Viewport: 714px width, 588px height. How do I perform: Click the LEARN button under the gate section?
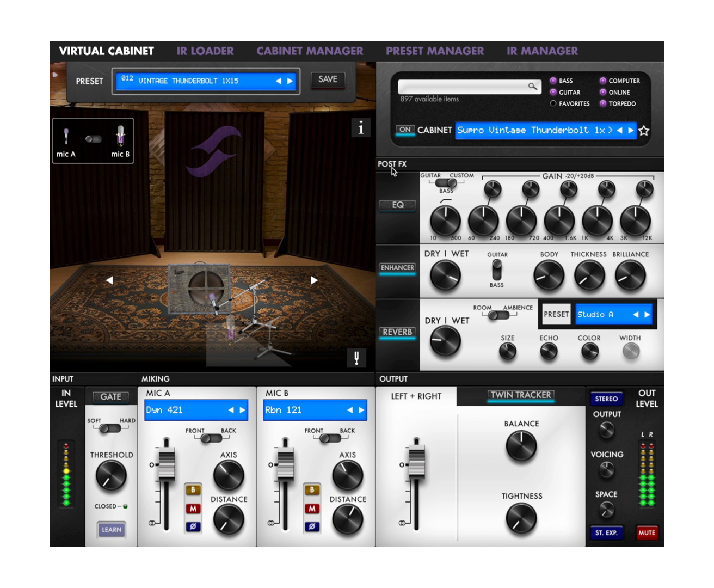click(110, 529)
